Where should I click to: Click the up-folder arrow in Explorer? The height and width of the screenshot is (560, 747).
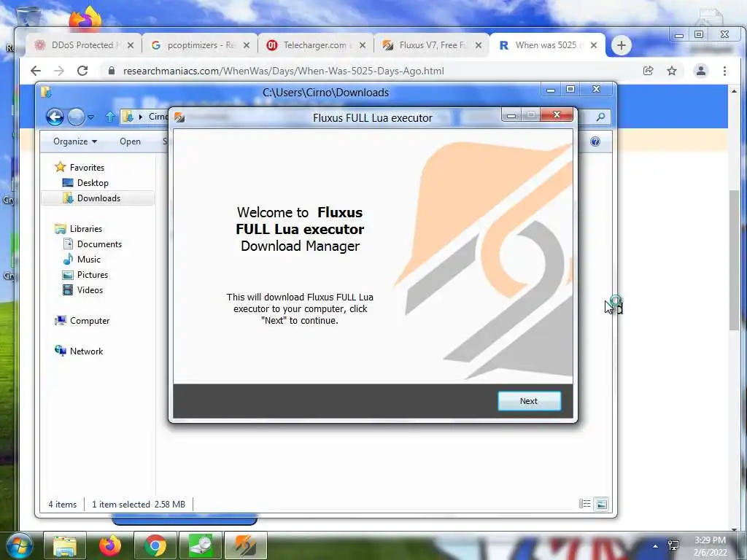pyautogui.click(x=110, y=117)
